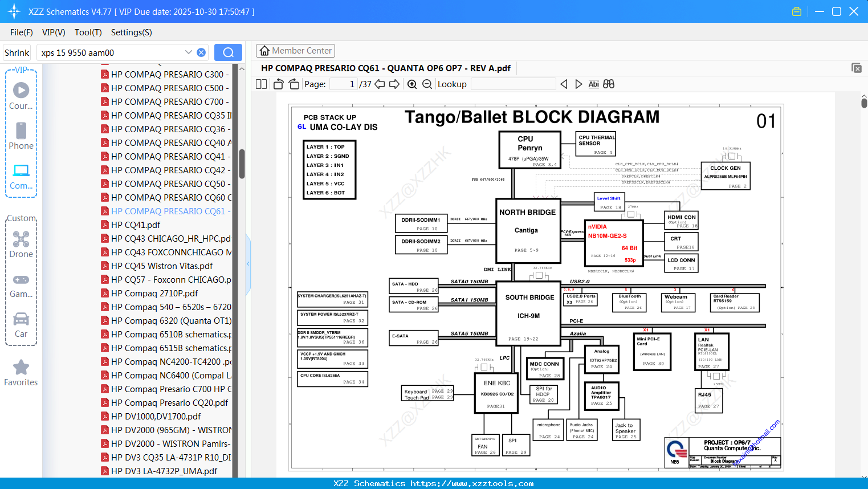Zoom out of the schematic

click(x=427, y=84)
